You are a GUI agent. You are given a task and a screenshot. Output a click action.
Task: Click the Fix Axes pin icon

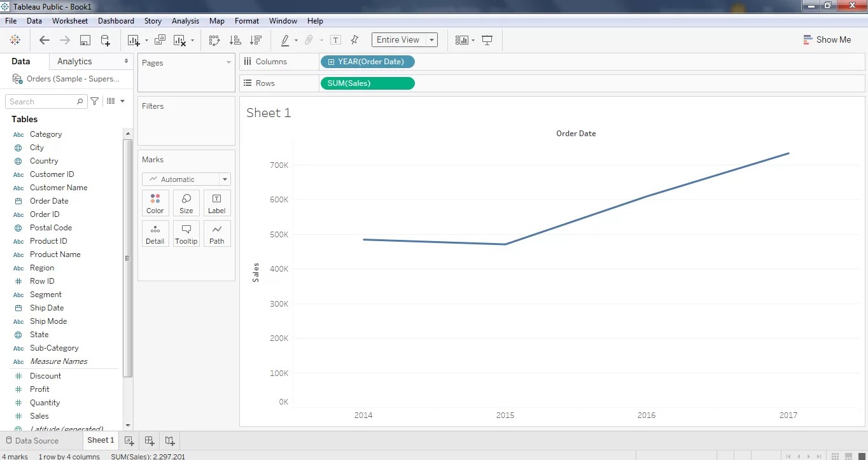tap(354, 40)
